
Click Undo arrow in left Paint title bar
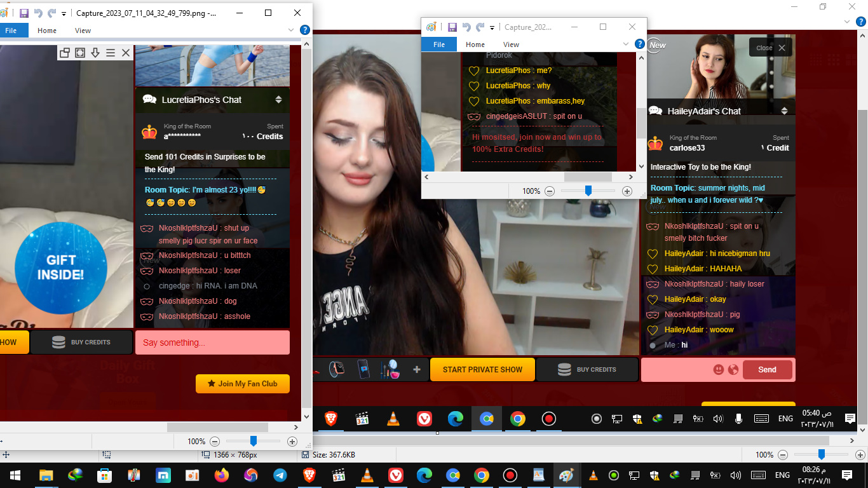(38, 13)
